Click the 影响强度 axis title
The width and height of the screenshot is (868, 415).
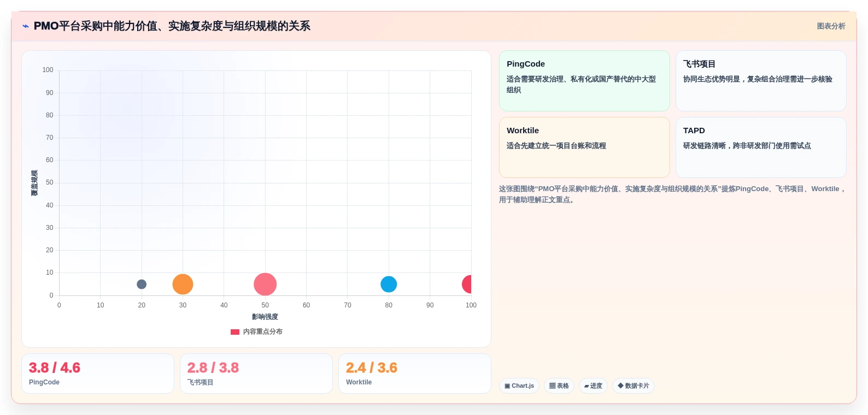pyautogui.click(x=265, y=317)
